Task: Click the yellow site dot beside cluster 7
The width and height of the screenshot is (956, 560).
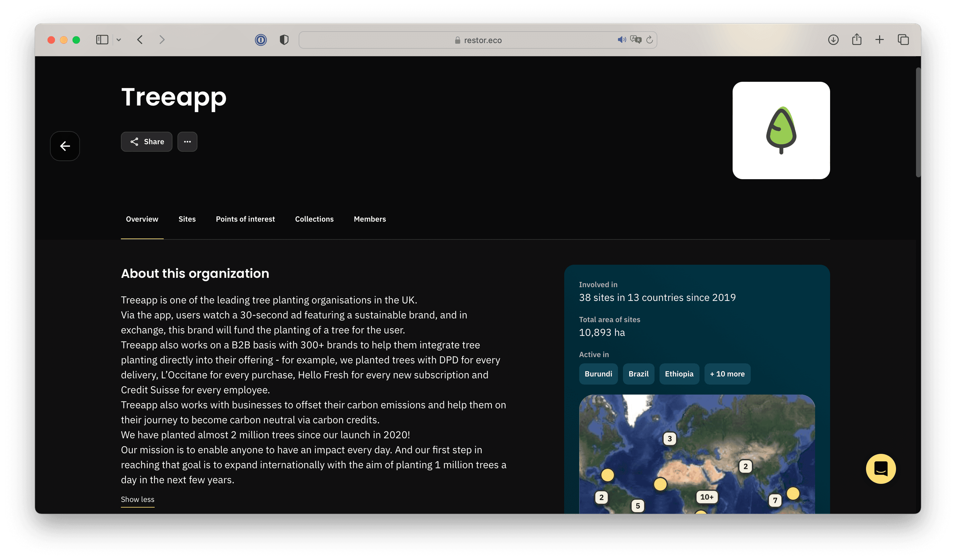Action: 793,493
